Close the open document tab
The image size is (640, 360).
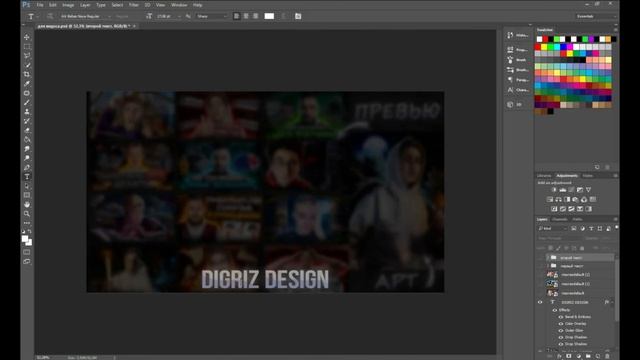[134, 26]
